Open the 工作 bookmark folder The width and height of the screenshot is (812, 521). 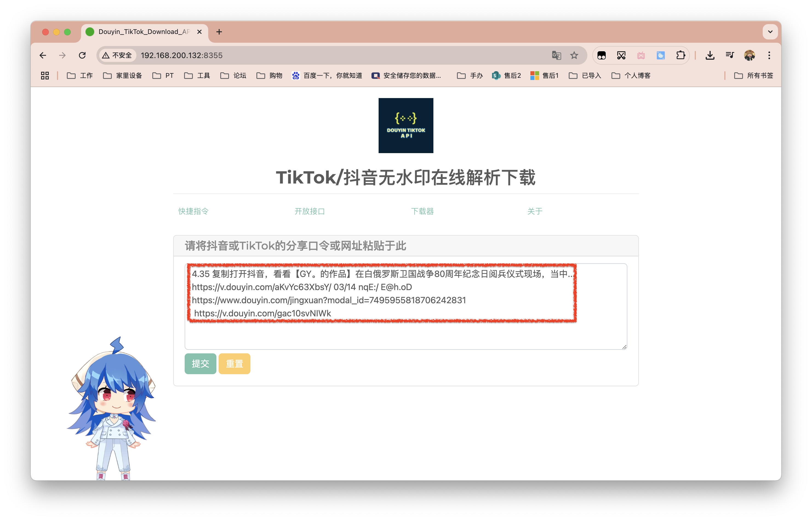79,75
